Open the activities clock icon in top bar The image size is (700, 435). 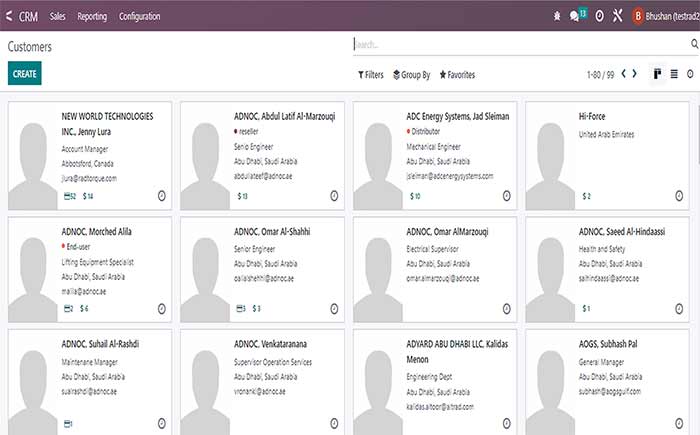coord(600,17)
